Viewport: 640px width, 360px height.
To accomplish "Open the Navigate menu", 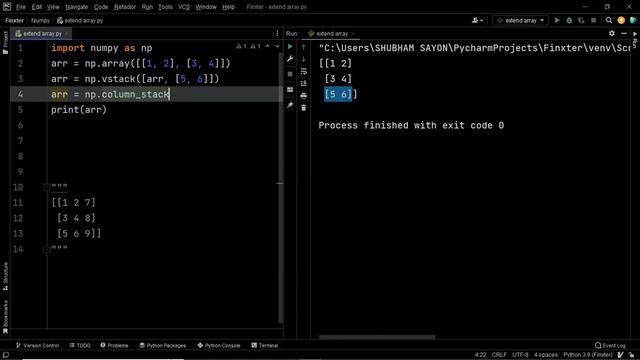I will pos(76,7).
